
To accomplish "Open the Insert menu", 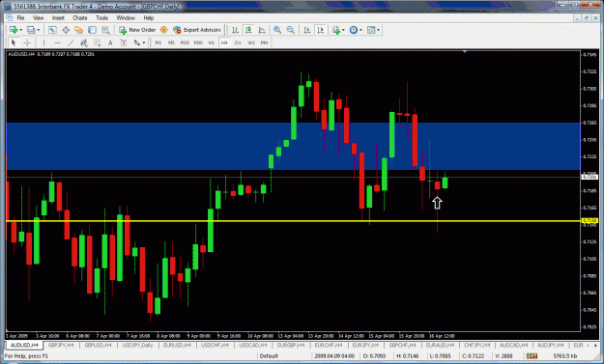I will point(58,18).
